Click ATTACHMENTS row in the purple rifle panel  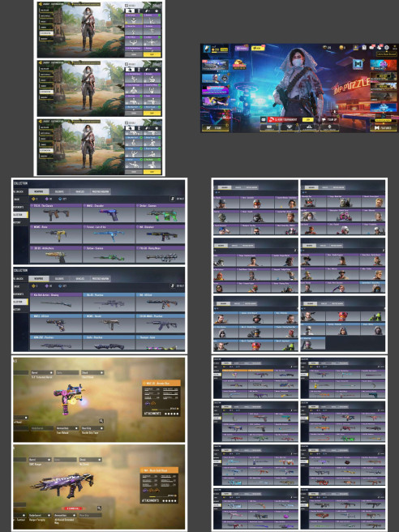click(159, 500)
